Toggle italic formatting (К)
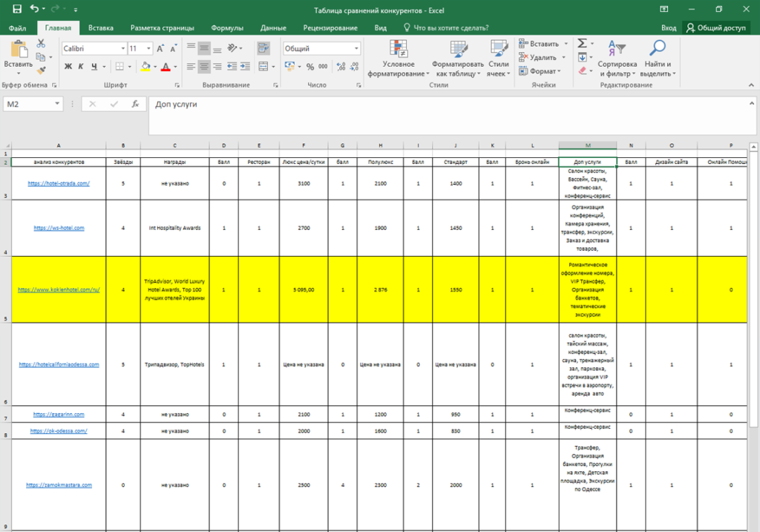The width and height of the screenshot is (760, 532). click(81, 67)
